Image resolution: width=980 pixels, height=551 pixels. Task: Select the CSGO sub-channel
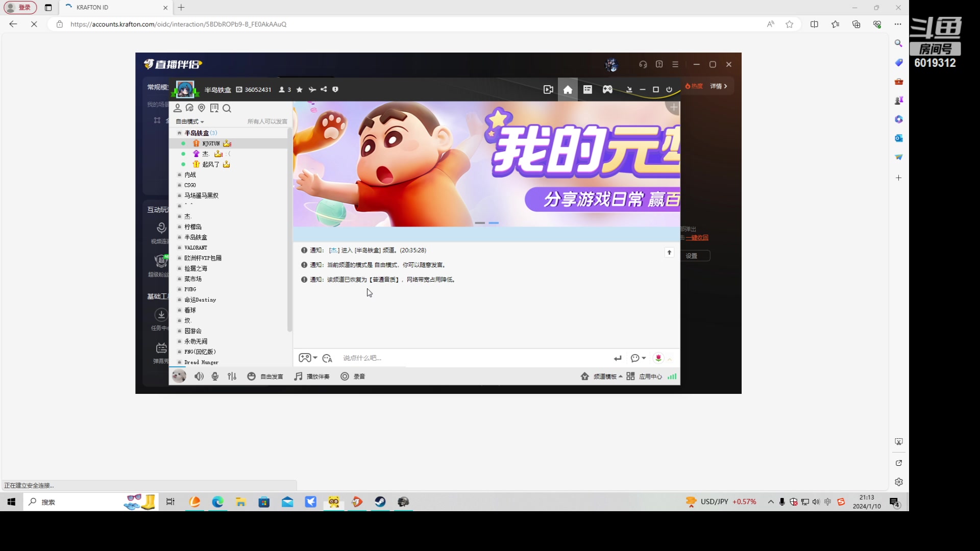[190, 185]
